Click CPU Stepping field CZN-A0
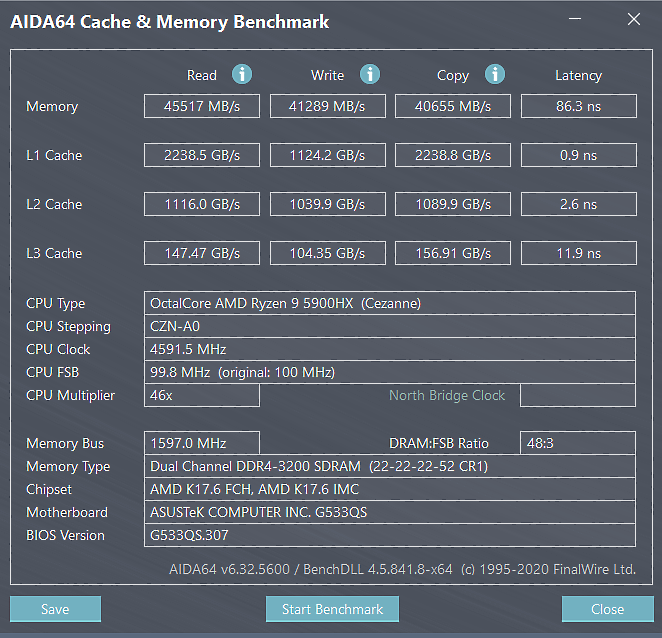Image resolution: width=662 pixels, height=638 pixels. click(x=390, y=326)
